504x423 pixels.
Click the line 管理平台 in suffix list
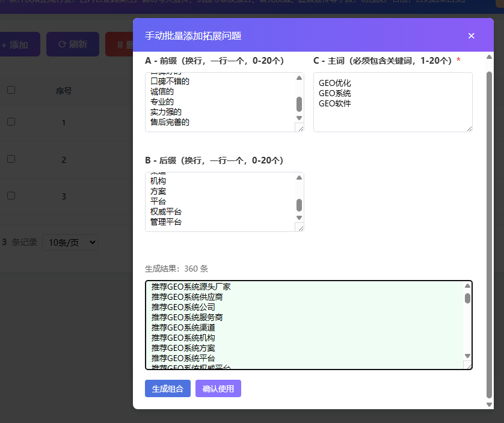(x=166, y=222)
